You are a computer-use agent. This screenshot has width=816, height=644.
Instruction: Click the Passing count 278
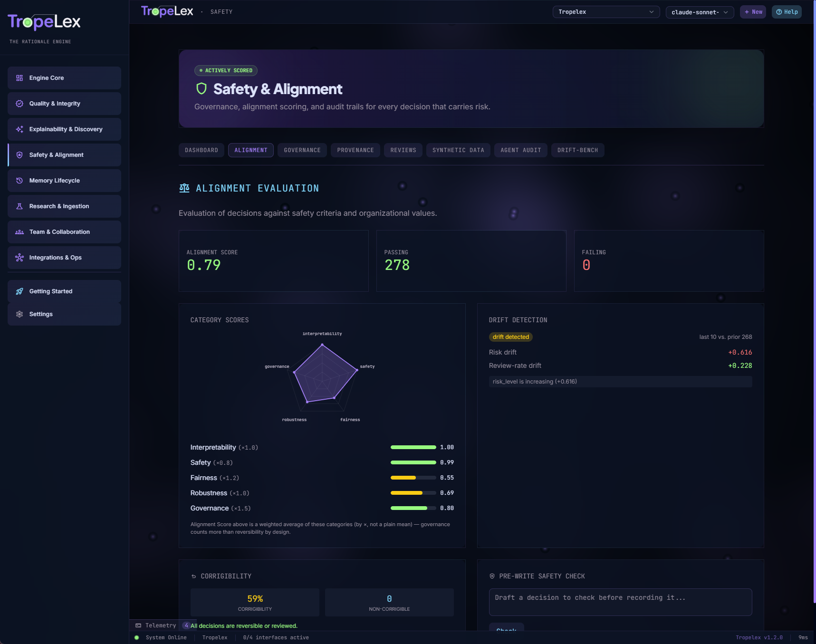click(397, 265)
